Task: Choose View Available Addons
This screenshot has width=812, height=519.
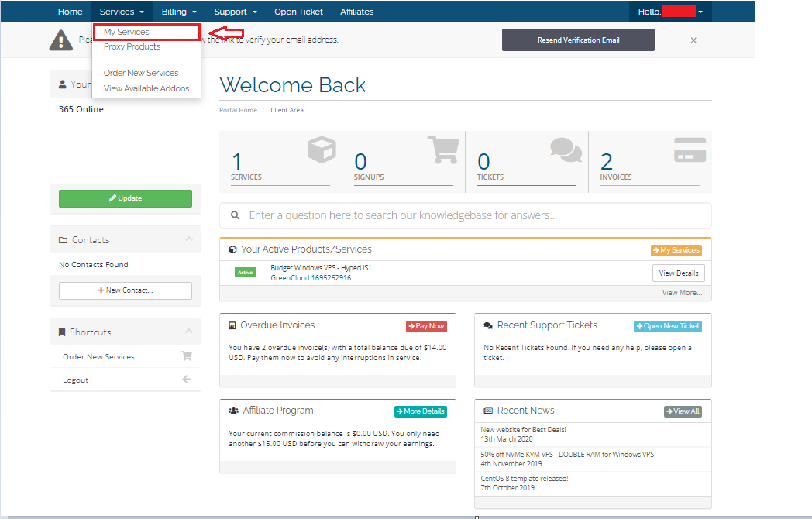Action: tap(146, 88)
